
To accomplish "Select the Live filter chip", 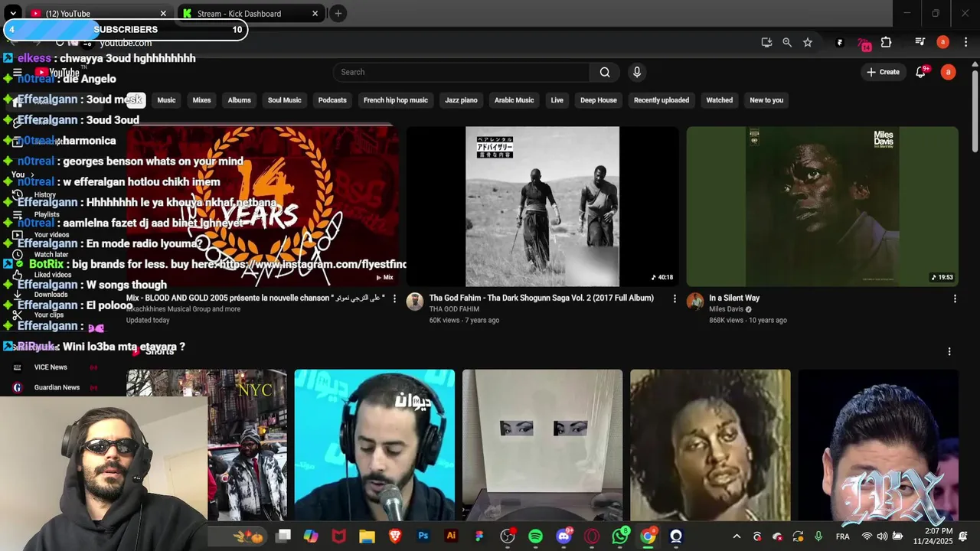I will pos(557,100).
